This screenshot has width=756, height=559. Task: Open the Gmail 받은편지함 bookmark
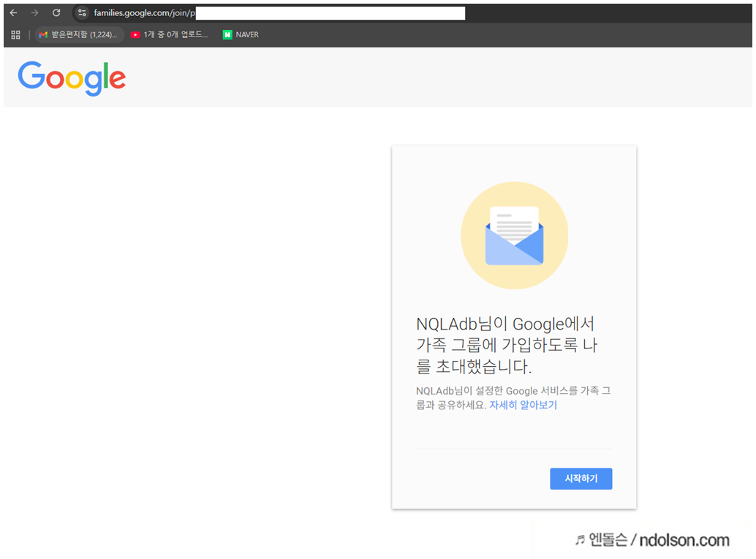click(x=78, y=34)
